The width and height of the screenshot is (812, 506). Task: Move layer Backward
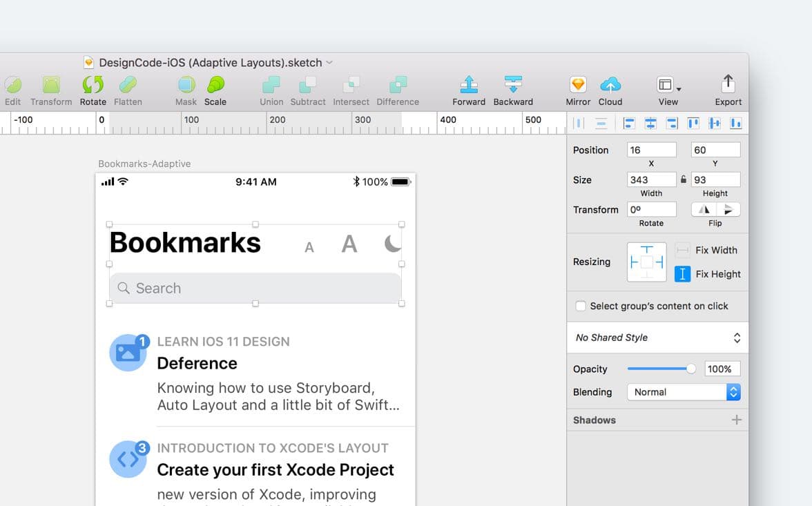click(513, 90)
